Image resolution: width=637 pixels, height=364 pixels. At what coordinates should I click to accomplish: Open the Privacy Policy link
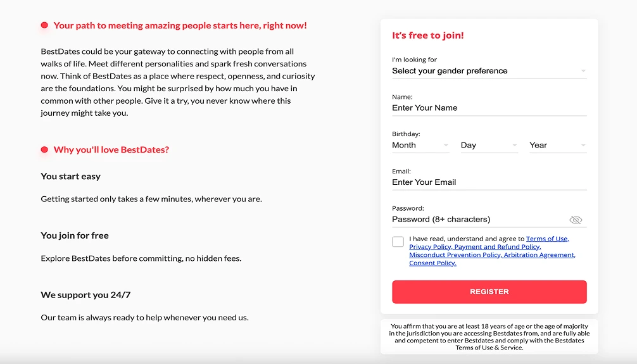pos(430,247)
